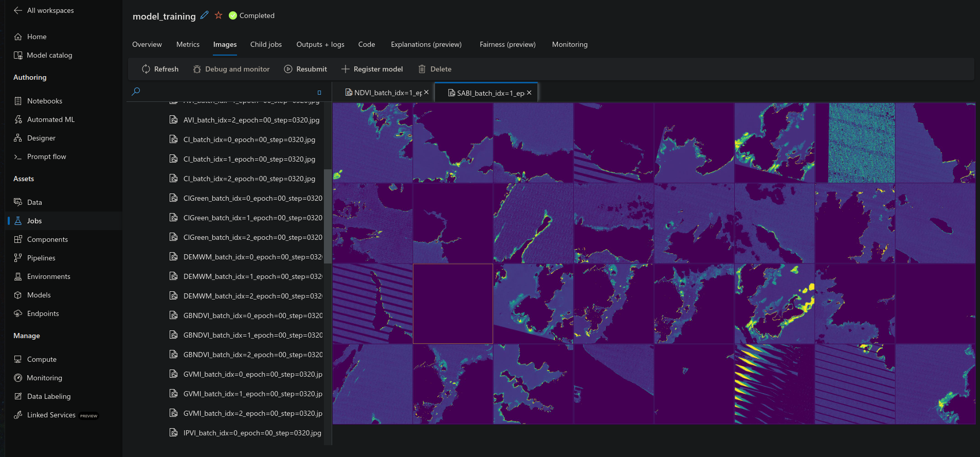This screenshot has width=980, height=457.
Task: Close the SABI_batch_idx=1 image tab
Action: point(529,93)
